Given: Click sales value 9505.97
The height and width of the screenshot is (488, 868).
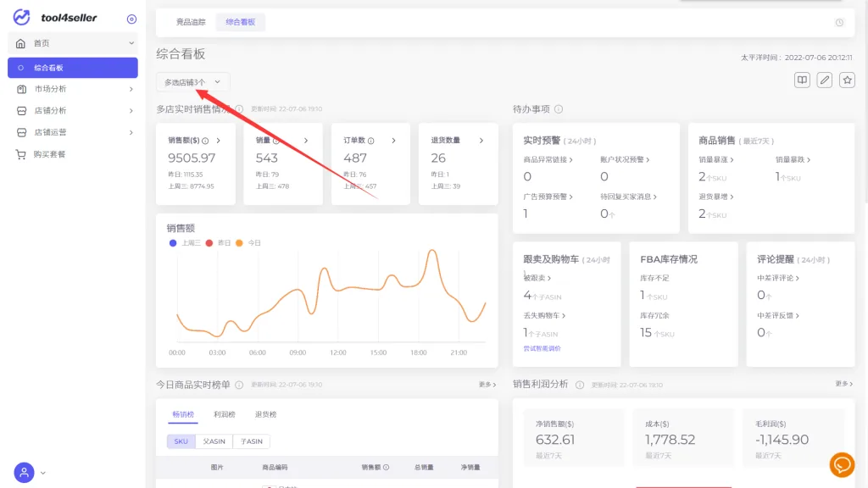Looking at the screenshot, I should click(x=192, y=158).
